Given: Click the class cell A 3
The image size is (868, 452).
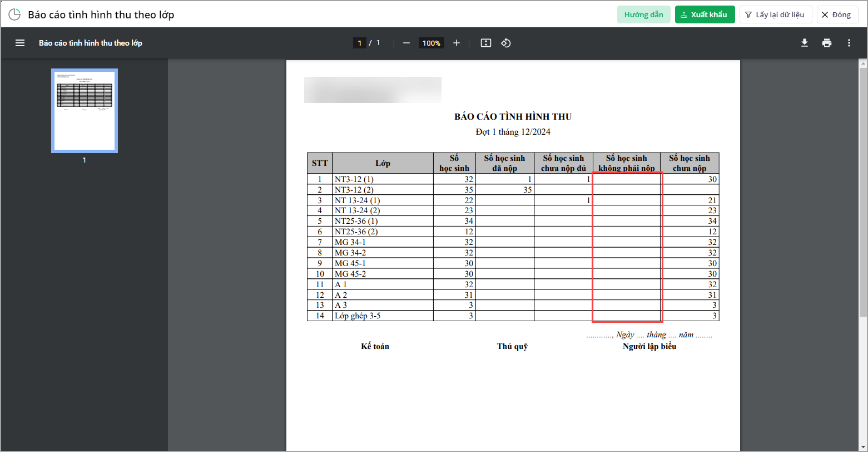Looking at the screenshot, I should [383, 305].
